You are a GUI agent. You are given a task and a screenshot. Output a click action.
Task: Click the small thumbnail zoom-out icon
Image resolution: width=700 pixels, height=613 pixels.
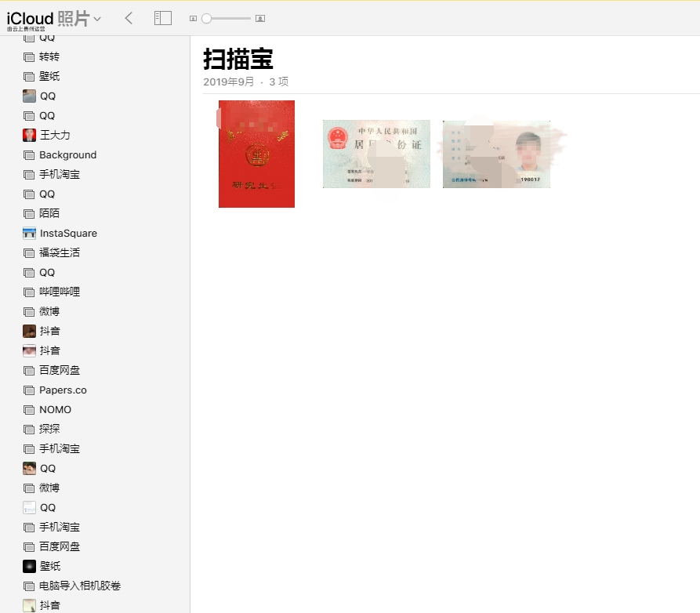point(193,19)
